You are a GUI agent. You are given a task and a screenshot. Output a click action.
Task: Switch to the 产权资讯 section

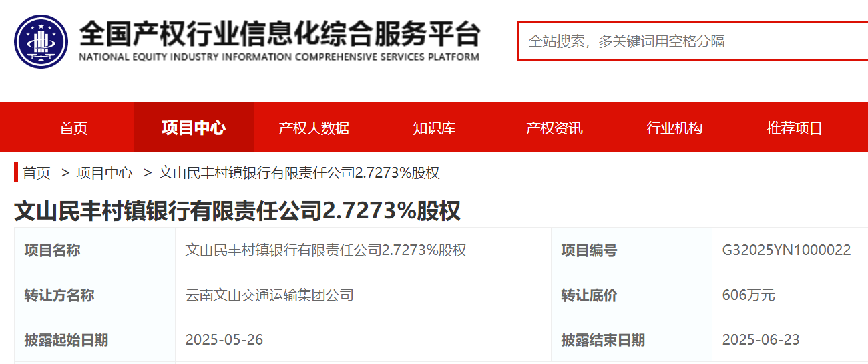tap(554, 128)
